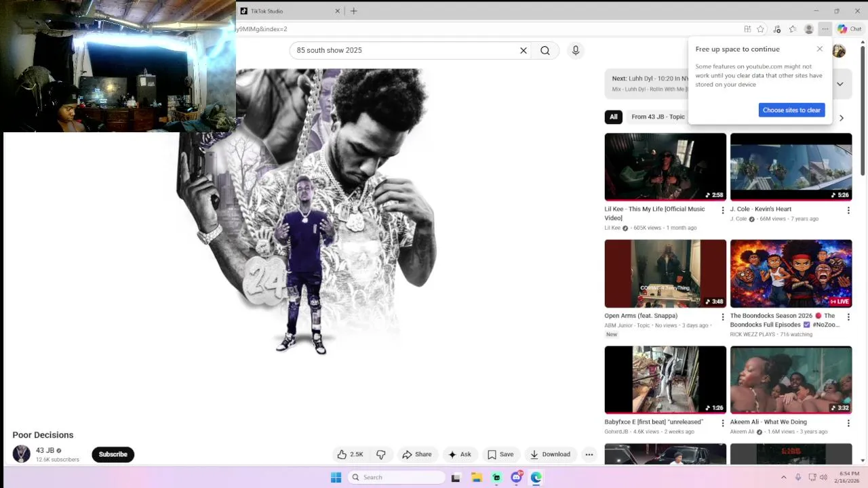Open the Babyfxce E first beat thumbnail

tap(665, 380)
